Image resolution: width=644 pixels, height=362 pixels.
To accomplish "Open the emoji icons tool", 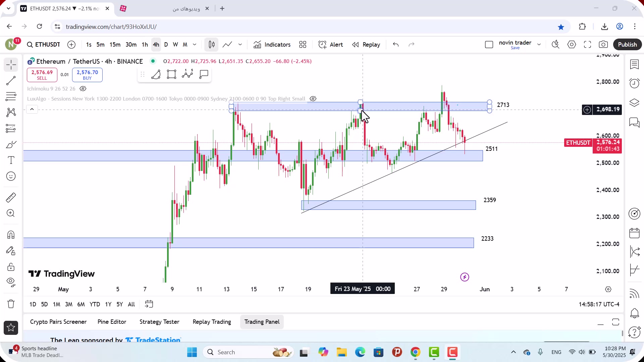I will (11, 176).
